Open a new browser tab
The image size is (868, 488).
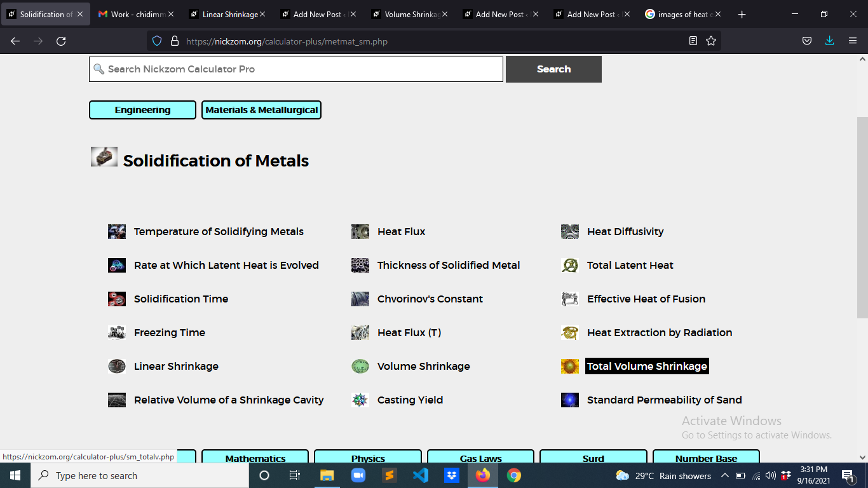[742, 14]
